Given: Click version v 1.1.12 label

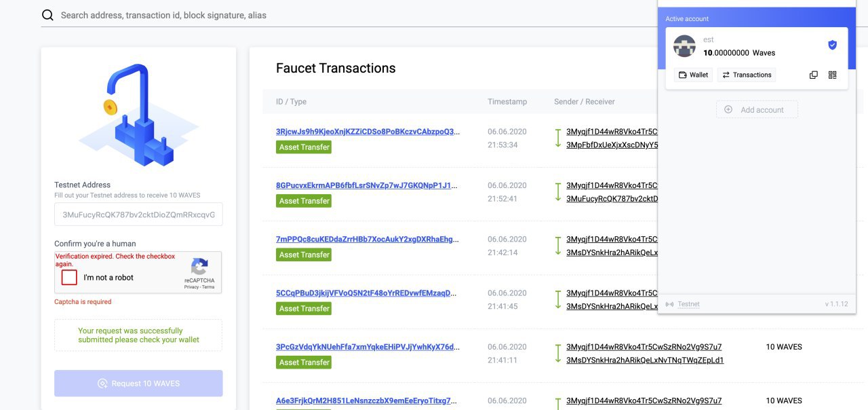Looking at the screenshot, I should (x=836, y=304).
